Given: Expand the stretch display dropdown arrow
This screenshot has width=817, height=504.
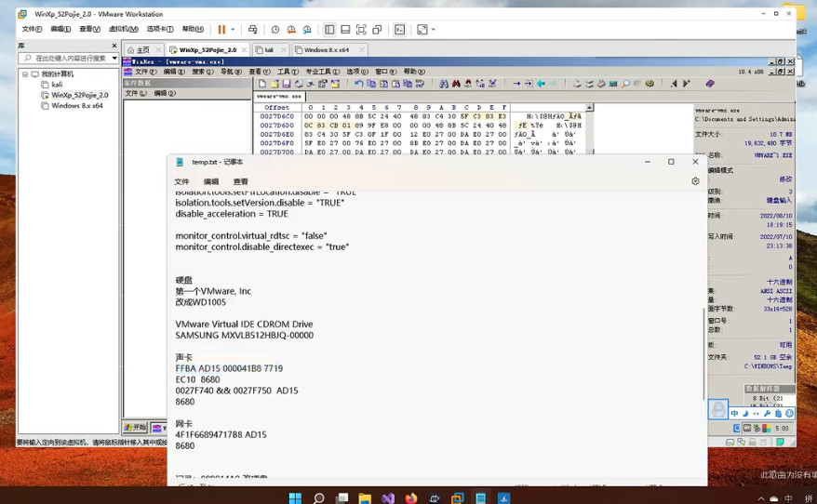Looking at the screenshot, I should click(x=433, y=30).
